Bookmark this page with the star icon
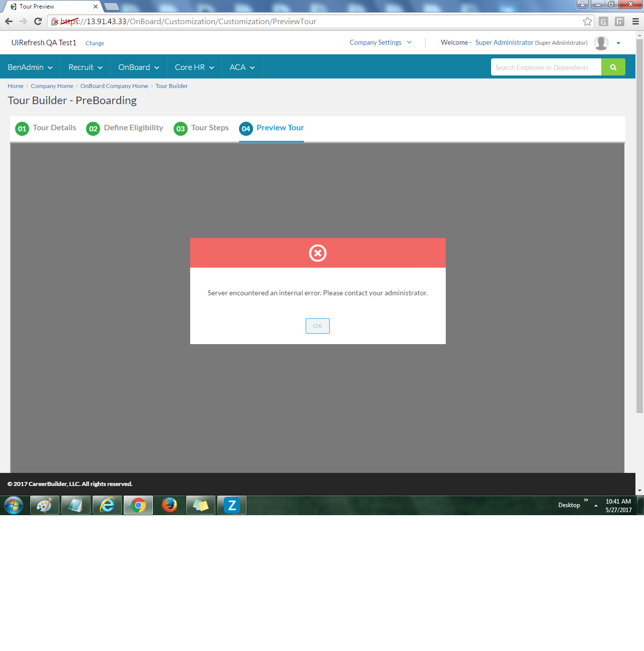644x651 pixels. 587,21
